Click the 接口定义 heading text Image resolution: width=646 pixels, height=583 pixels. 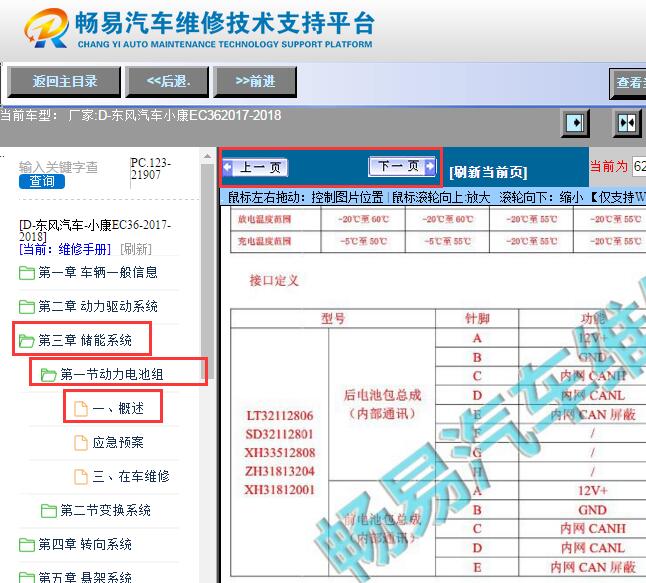274,281
